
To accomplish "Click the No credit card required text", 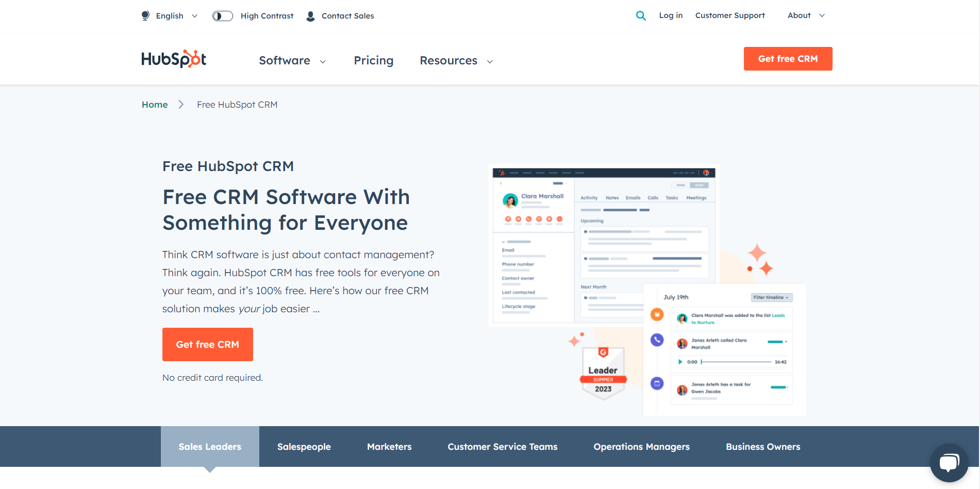I will [x=212, y=378].
